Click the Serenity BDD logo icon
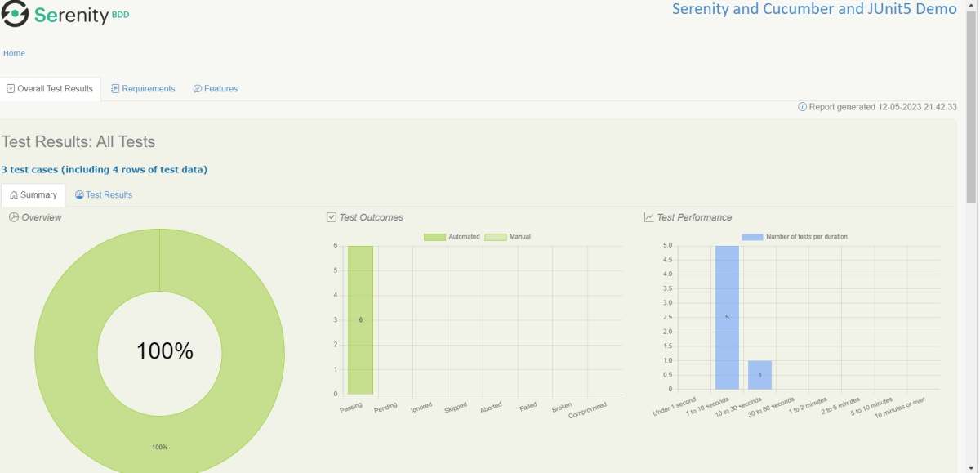Image resolution: width=980 pixels, height=473 pixels. (x=15, y=14)
